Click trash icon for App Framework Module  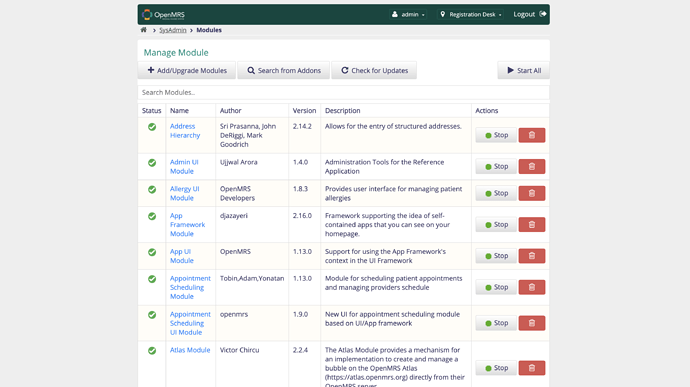tap(532, 225)
